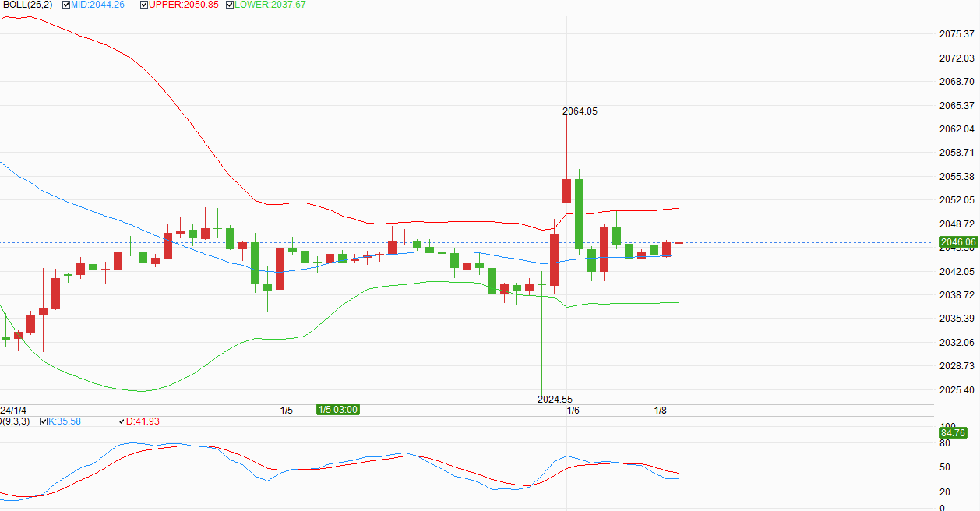Image resolution: width=980 pixels, height=511 pixels.
Task: Click the K:35.58 value label
Action: tap(65, 421)
